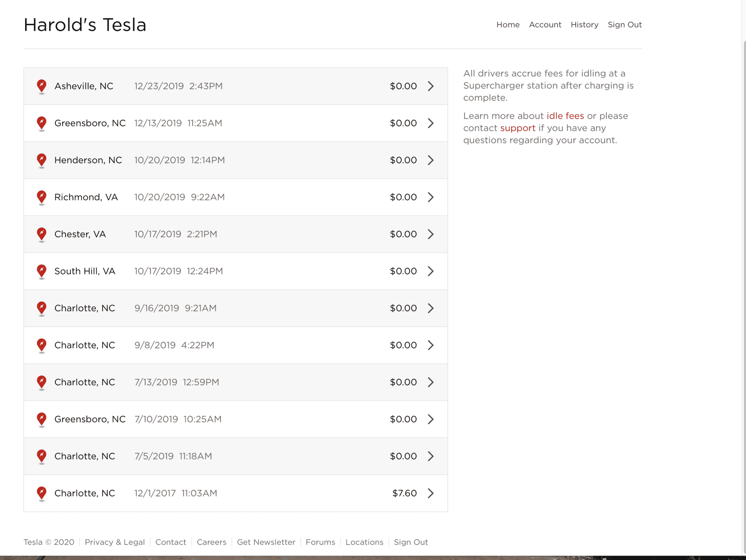Viewport: 746px width, 560px height.
Task: Expand the $7.60 Charlotte charge details
Action: [x=431, y=493]
